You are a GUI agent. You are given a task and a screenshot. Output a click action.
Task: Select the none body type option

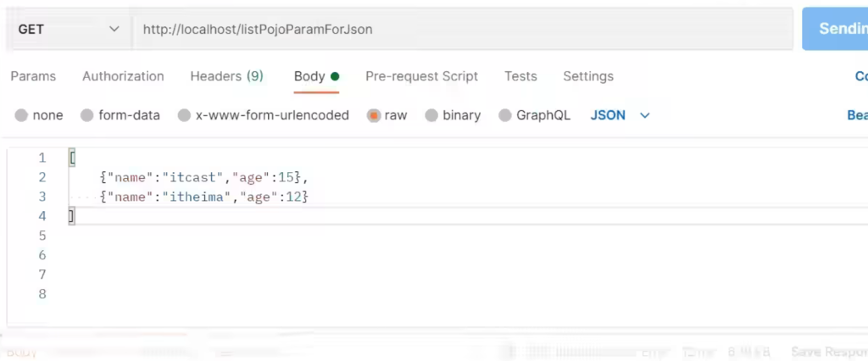(22, 115)
